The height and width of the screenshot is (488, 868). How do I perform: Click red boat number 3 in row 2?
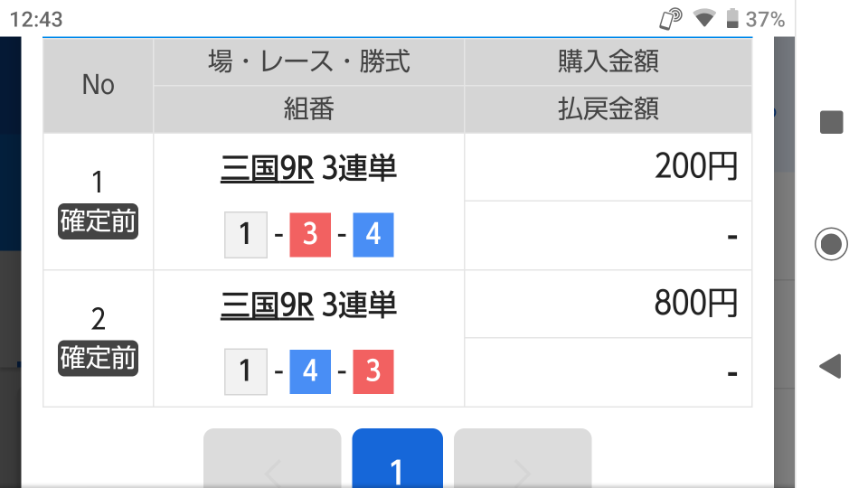pos(373,371)
